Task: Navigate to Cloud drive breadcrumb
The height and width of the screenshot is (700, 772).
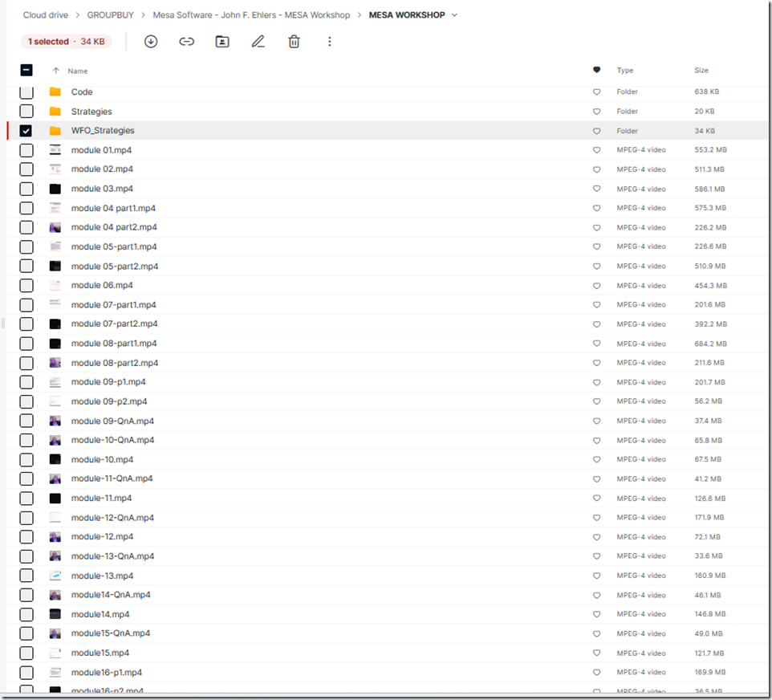Action: tap(46, 15)
